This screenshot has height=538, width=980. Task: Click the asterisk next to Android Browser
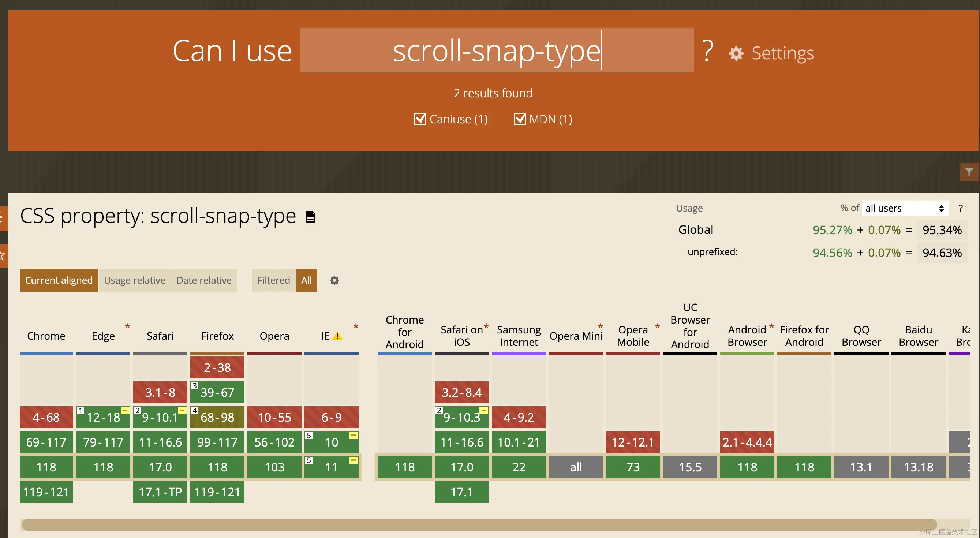[771, 326]
